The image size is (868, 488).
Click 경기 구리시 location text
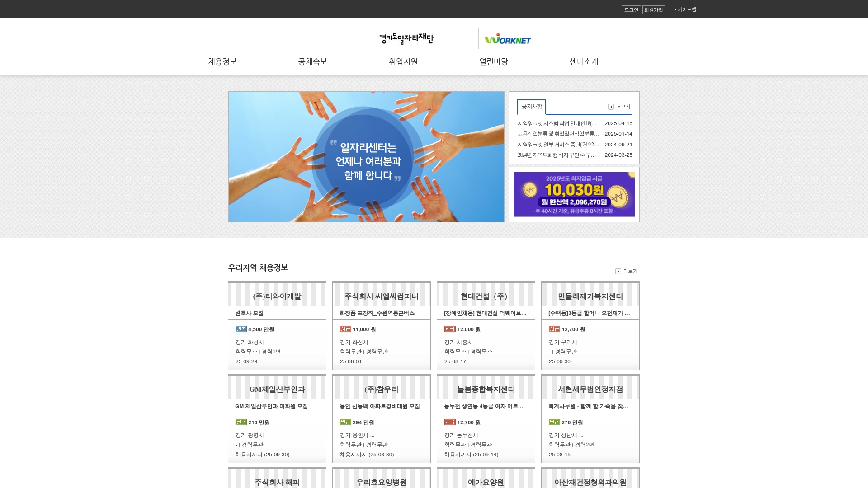[x=563, y=342]
